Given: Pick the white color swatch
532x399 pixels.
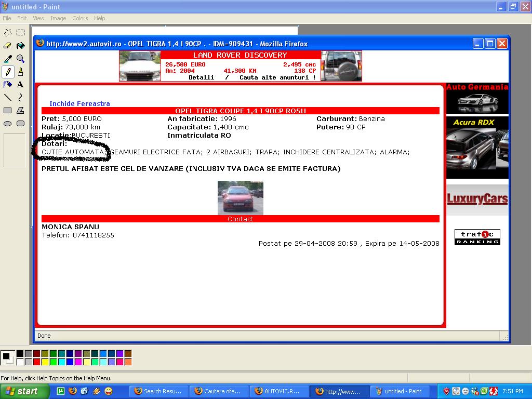Looking at the screenshot, I should tap(20, 362).
